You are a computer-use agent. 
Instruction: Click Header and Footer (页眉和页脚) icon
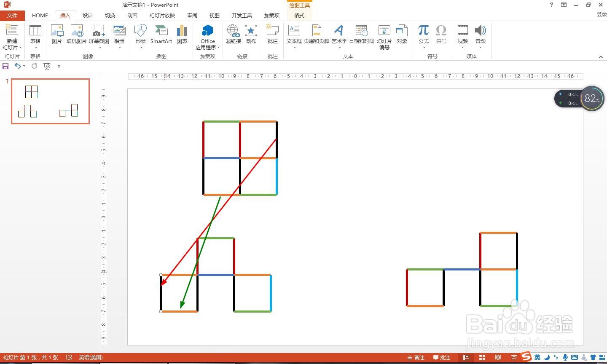pos(316,30)
